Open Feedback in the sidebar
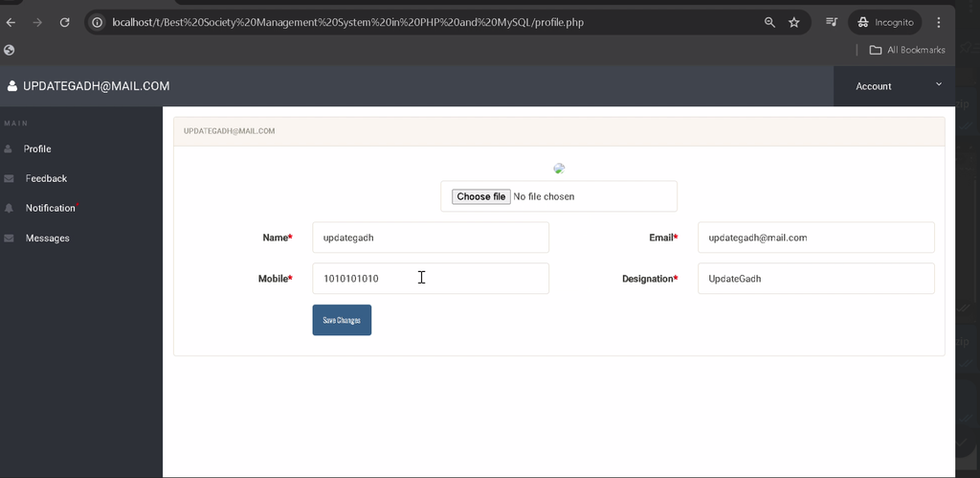 (46, 178)
